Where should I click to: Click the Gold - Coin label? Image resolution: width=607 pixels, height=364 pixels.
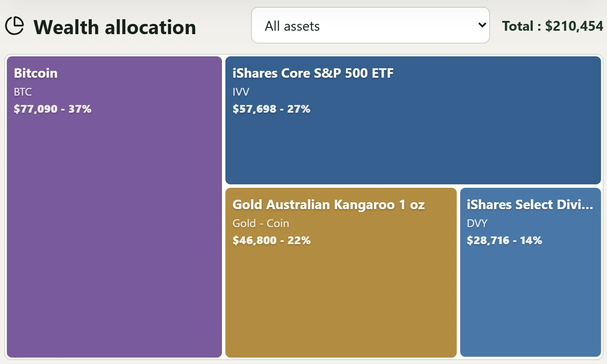pos(261,223)
